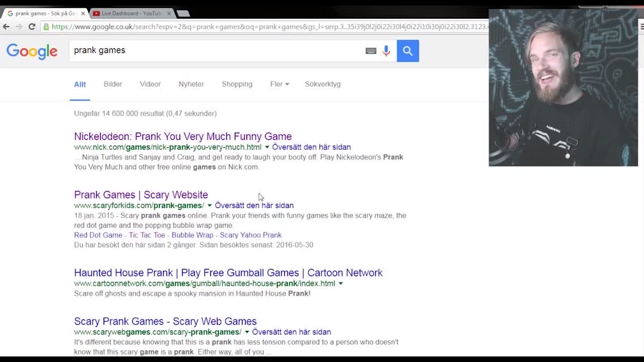Open the 'Tic Tac Toe' sitelink

point(147,235)
